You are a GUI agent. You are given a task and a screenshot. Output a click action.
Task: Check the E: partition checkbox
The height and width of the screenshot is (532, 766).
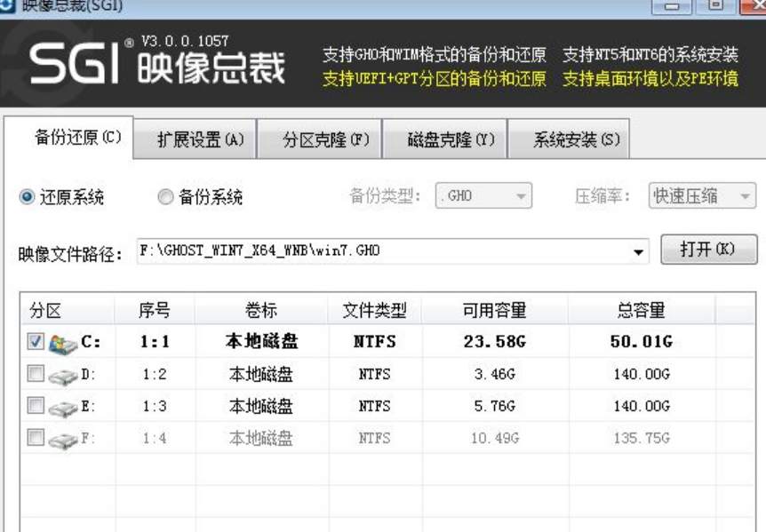36,405
